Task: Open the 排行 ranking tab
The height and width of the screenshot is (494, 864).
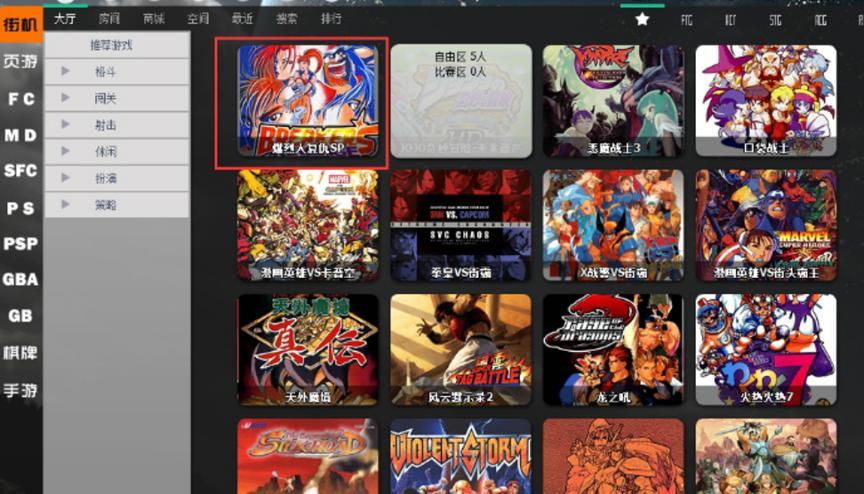Action: pyautogui.click(x=331, y=19)
